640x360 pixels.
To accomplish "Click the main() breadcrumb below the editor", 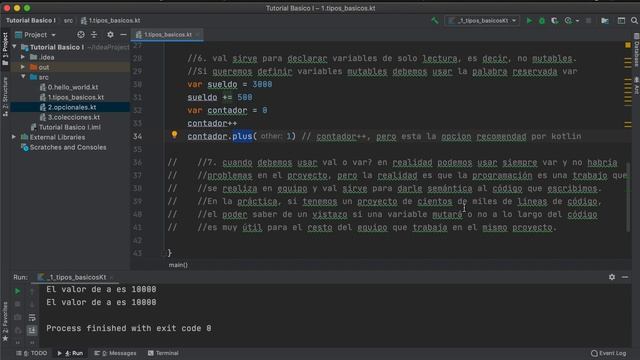I will pyautogui.click(x=178, y=265).
